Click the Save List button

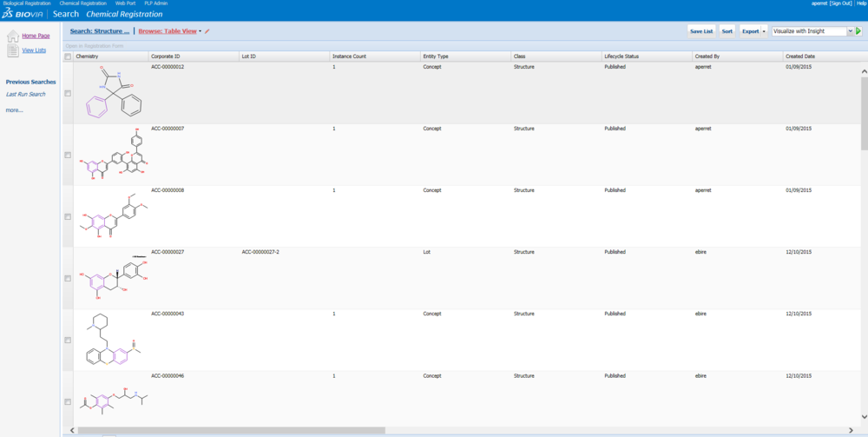coord(701,31)
